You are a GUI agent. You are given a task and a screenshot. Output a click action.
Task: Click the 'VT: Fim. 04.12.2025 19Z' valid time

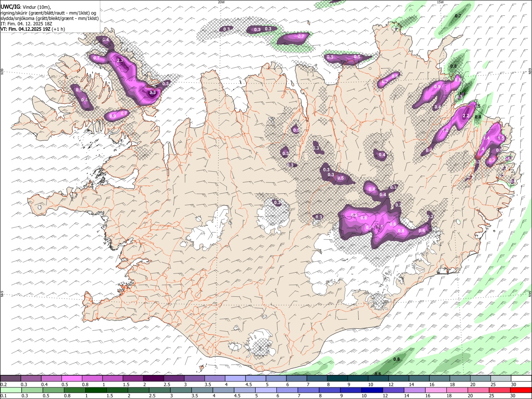26,29
